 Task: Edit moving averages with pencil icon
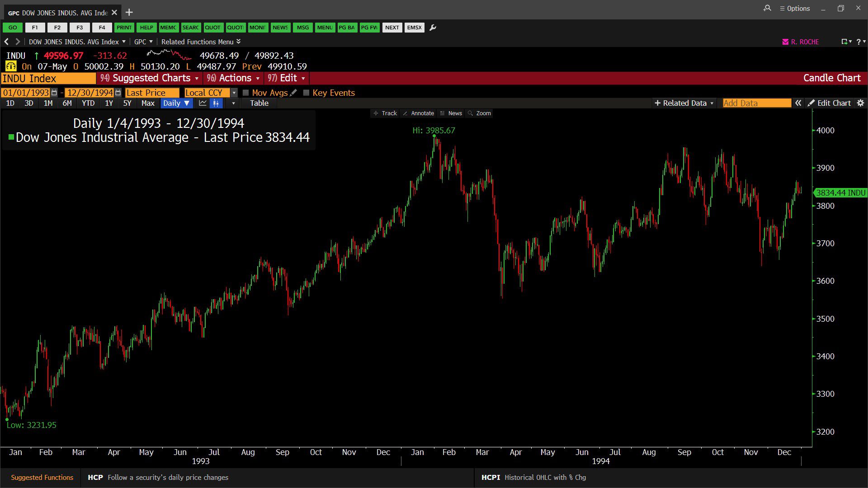(293, 93)
